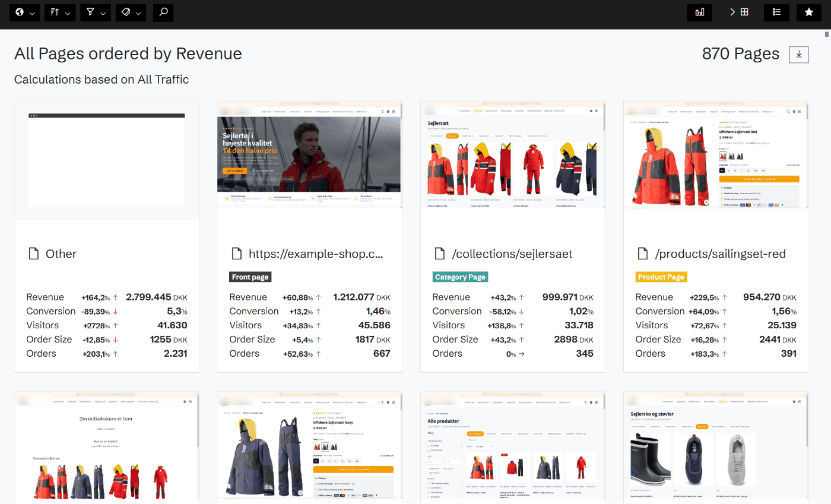Click page icon beside https://example-shop.c...
The height and width of the screenshot is (504, 831).
(237, 254)
